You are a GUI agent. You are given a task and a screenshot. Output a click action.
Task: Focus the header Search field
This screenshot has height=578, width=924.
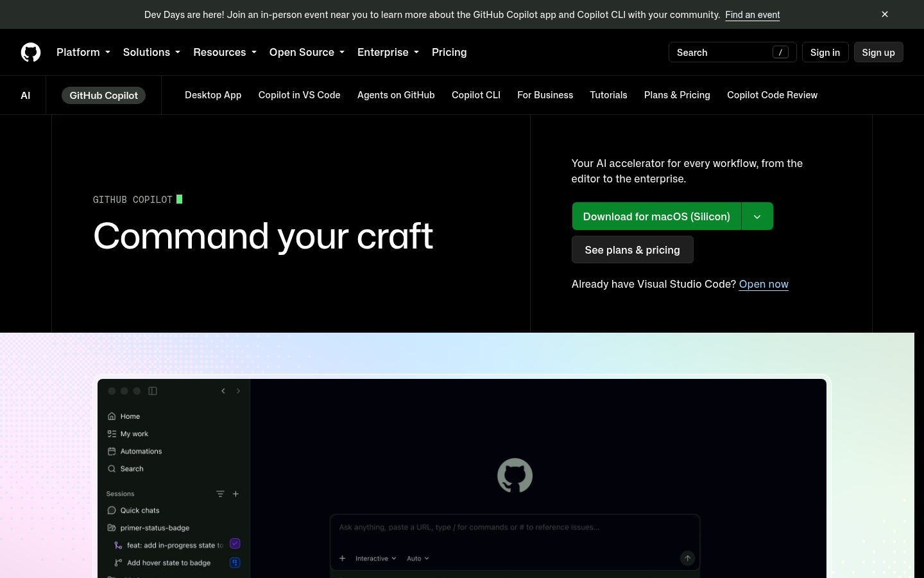click(732, 52)
